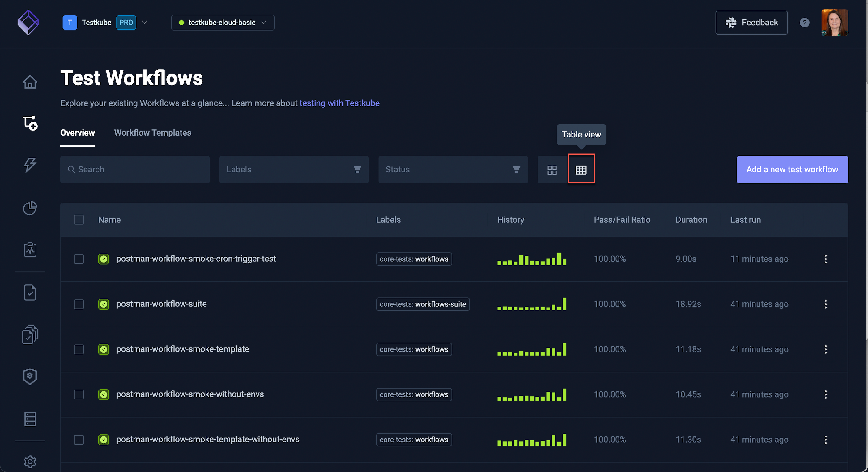This screenshot has width=868, height=472.
Task: Open the Sources server-rack sidebar icon
Action: pyautogui.click(x=30, y=419)
